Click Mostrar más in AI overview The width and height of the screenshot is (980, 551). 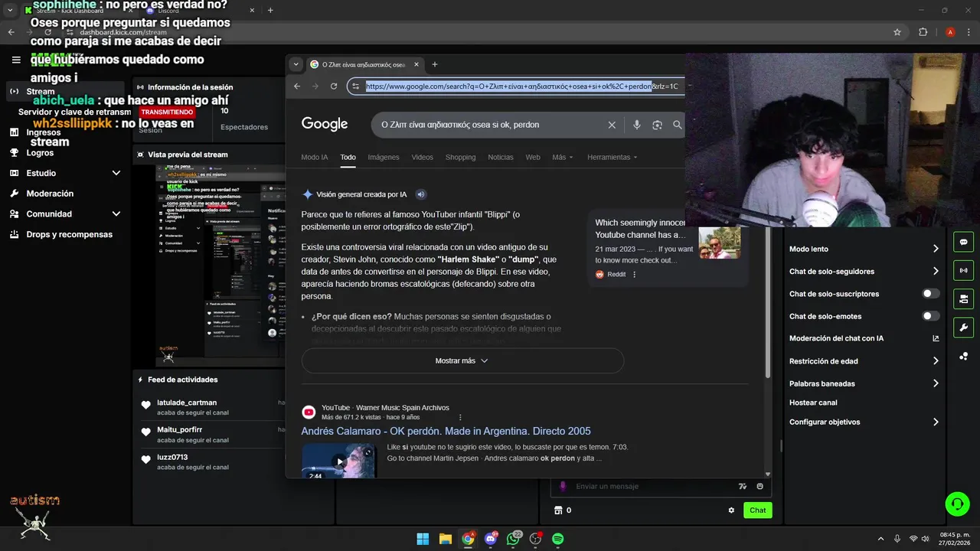click(x=462, y=360)
